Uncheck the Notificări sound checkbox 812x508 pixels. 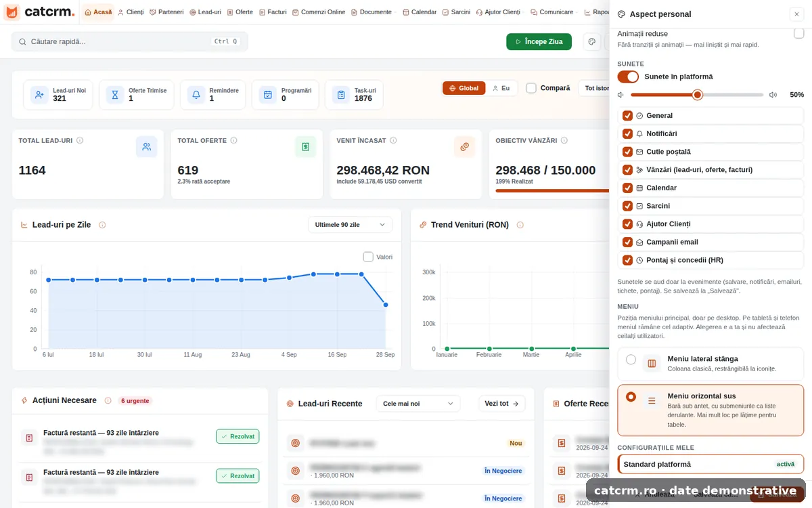(627, 133)
